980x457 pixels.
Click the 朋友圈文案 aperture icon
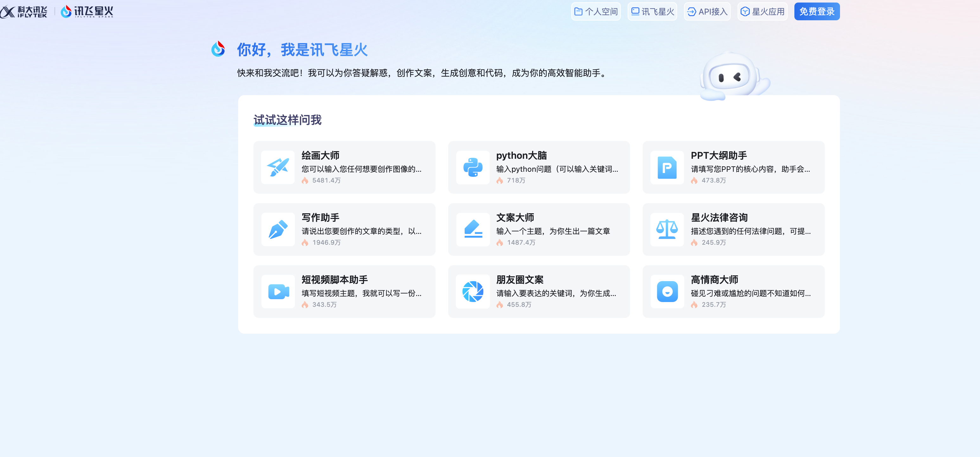[473, 292]
